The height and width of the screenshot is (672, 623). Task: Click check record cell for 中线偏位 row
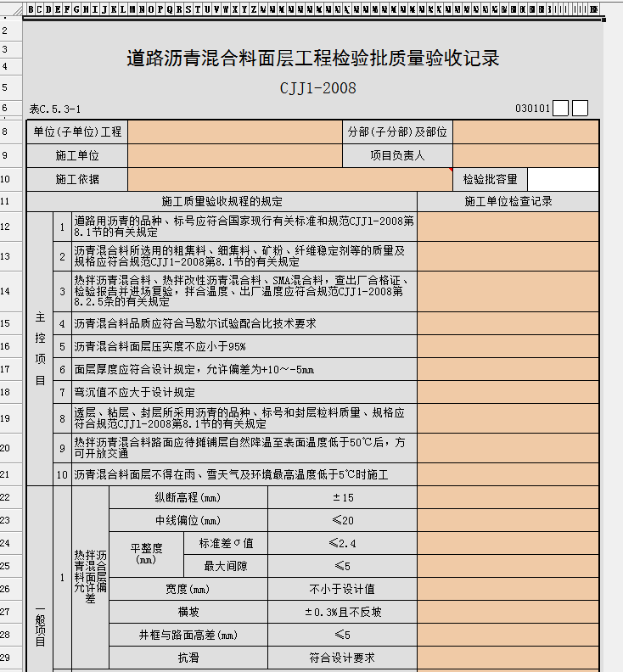point(508,520)
